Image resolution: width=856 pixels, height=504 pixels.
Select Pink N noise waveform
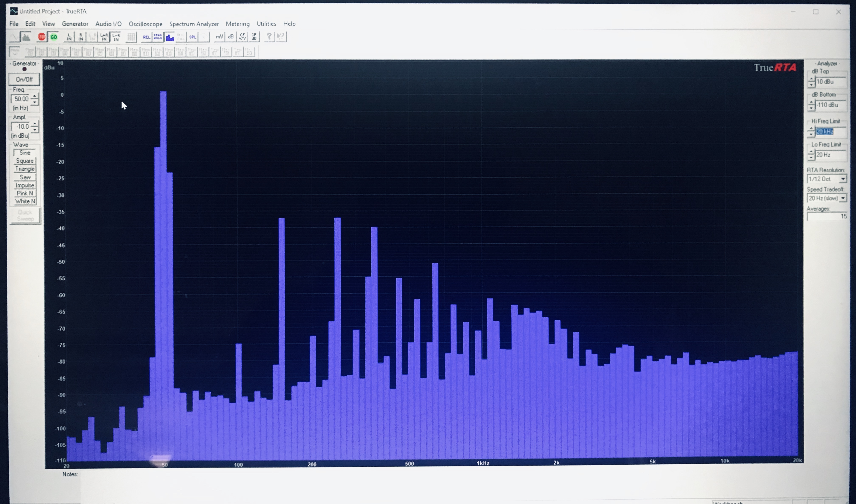[x=25, y=193]
